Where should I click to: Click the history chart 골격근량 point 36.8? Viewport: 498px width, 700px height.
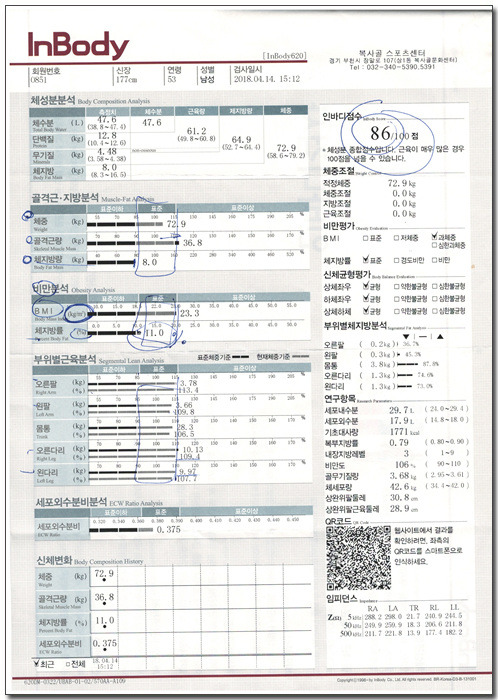coord(104,597)
